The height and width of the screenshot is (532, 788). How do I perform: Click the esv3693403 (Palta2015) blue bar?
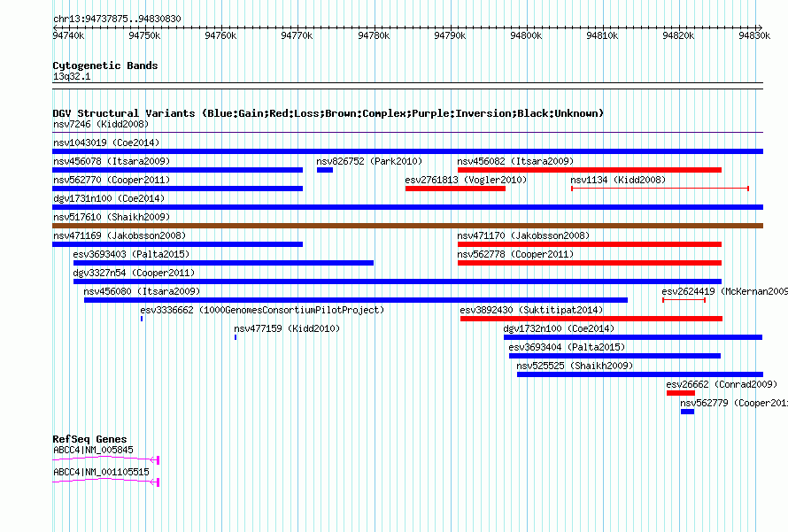pyautogui.click(x=224, y=263)
